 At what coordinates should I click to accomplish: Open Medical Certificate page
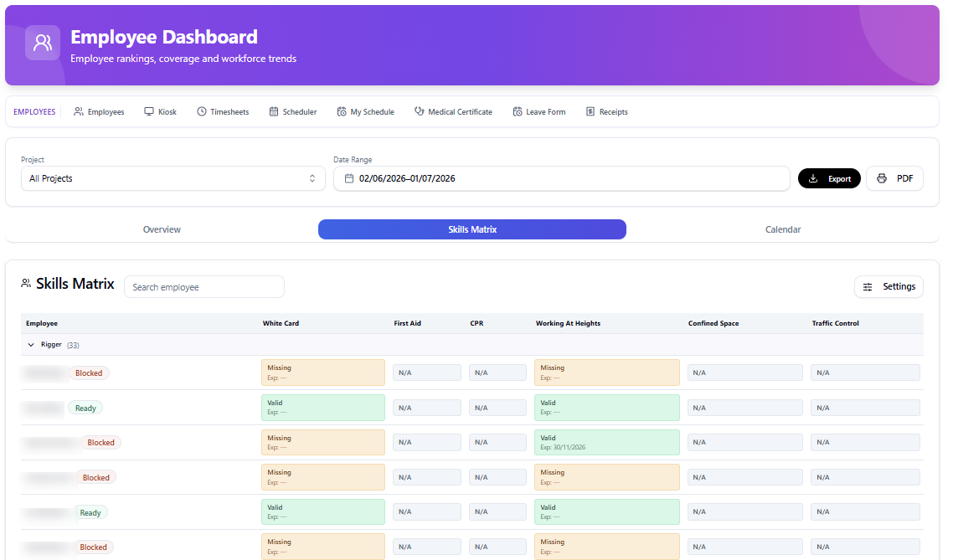[453, 112]
